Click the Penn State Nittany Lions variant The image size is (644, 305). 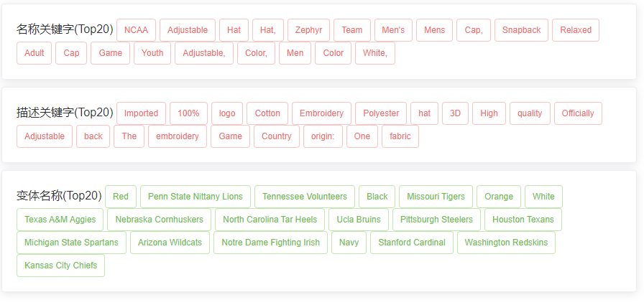coord(195,197)
